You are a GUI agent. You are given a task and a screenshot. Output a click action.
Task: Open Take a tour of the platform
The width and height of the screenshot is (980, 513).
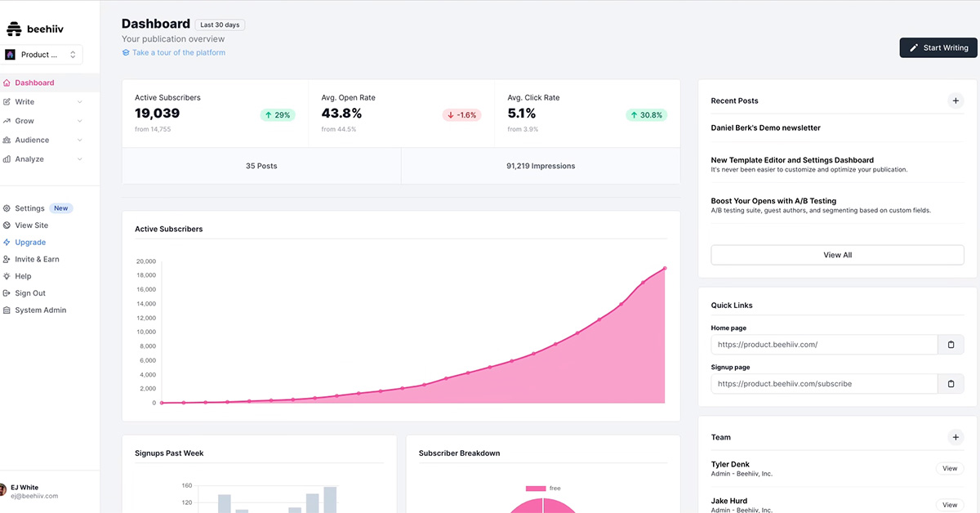(x=178, y=52)
